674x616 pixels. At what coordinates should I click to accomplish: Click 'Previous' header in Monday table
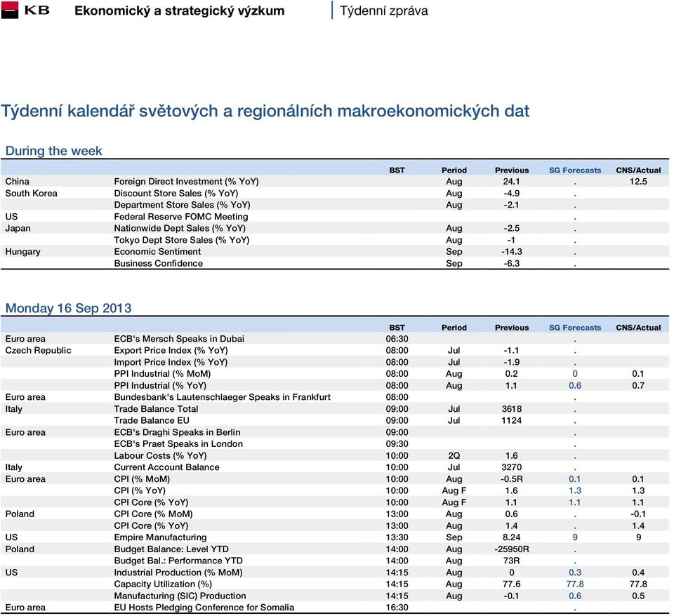(512, 328)
